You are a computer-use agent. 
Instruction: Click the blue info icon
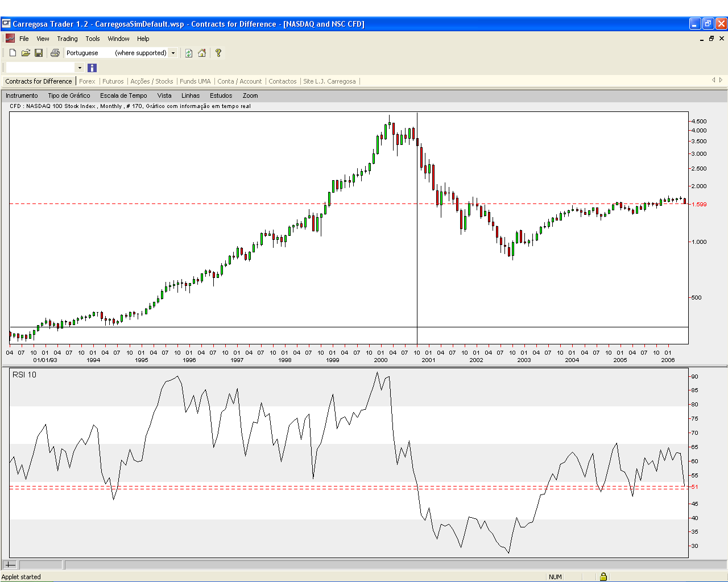point(92,68)
